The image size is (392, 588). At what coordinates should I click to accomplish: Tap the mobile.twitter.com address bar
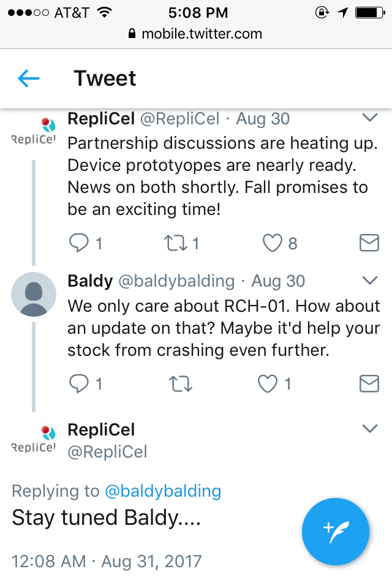[196, 34]
